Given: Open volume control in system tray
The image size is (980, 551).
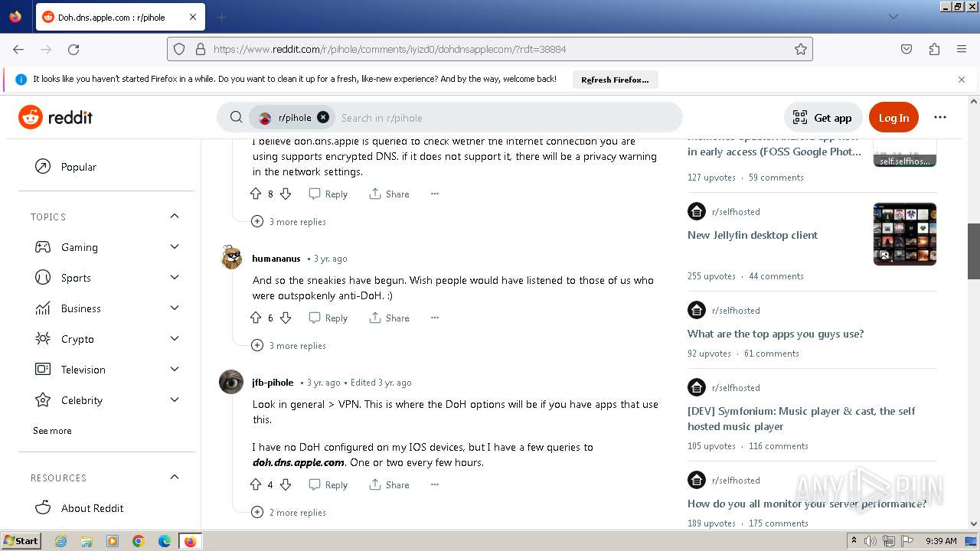Looking at the screenshot, I should click(x=871, y=541).
